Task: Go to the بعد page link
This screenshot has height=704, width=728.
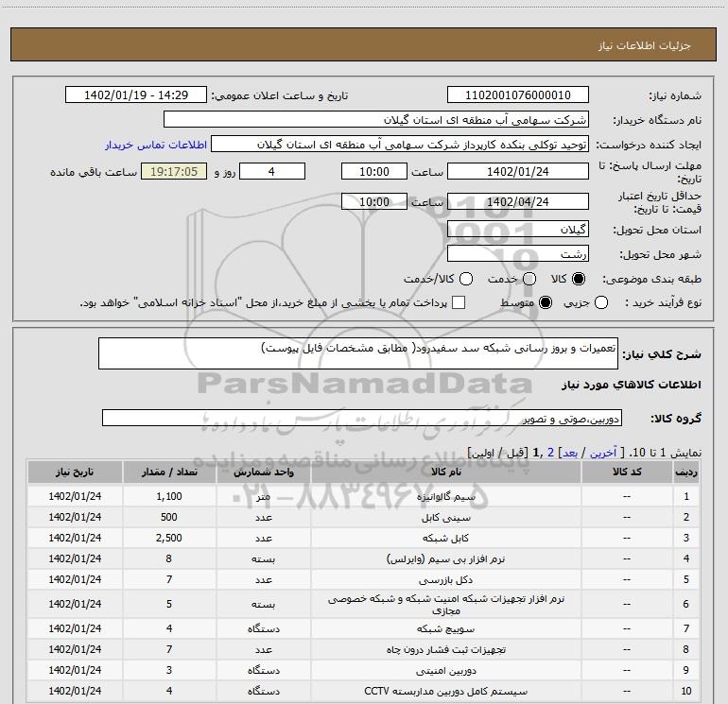Action: click(570, 453)
